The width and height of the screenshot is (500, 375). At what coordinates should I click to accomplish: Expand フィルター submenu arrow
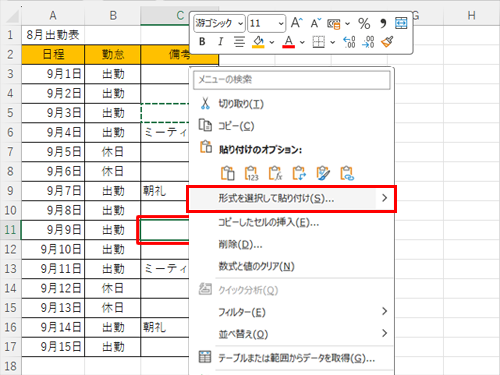(384, 311)
